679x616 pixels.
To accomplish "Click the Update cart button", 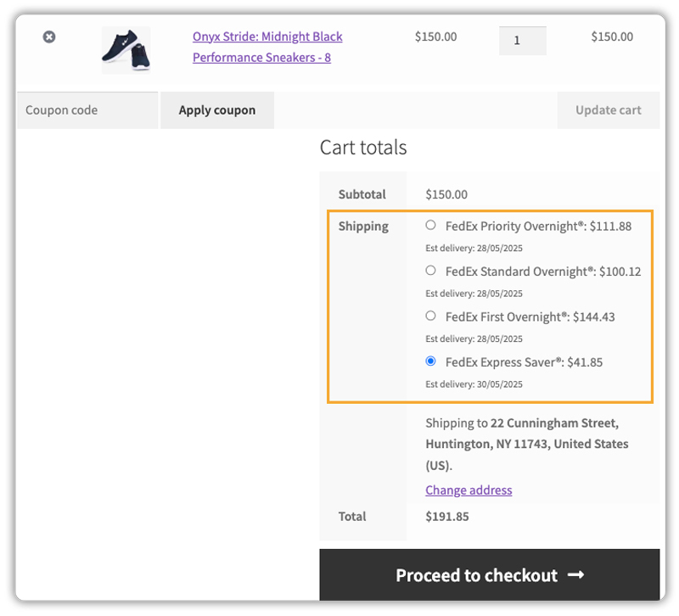I will pos(608,109).
